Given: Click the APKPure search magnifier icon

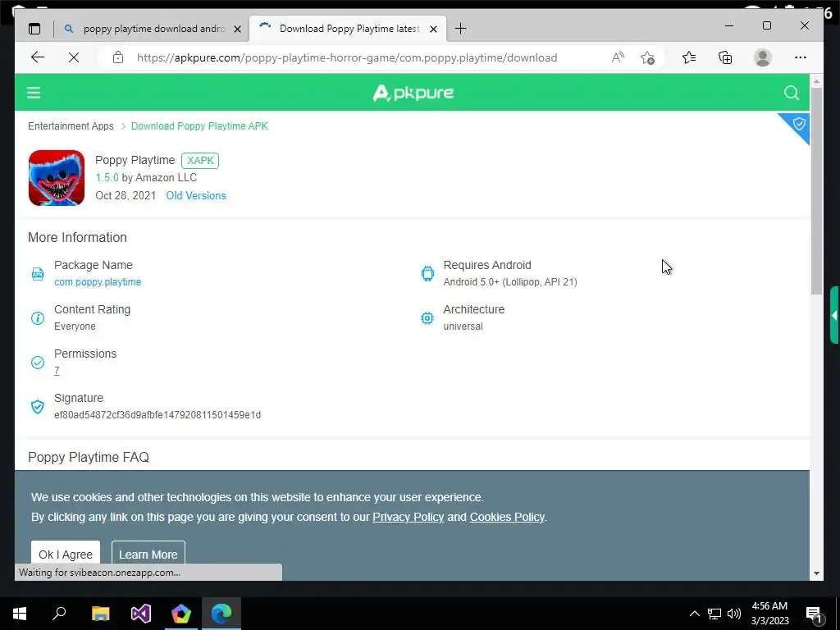Looking at the screenshot, I should tap(792, 93).
